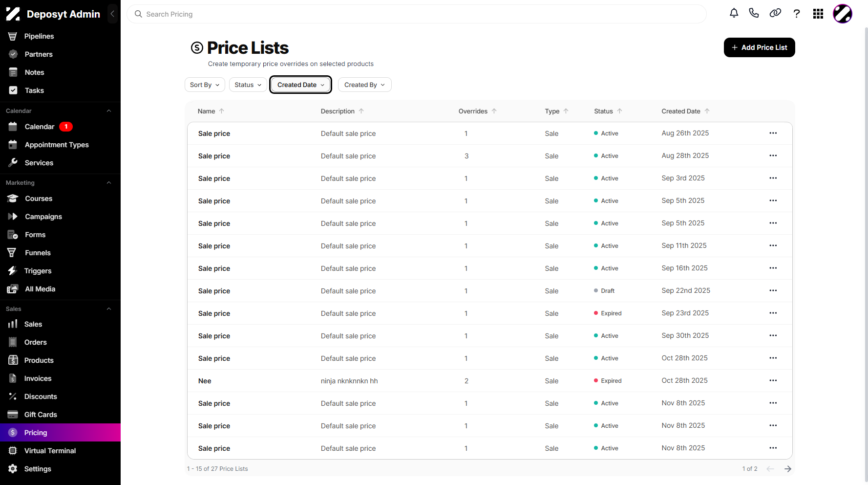Click the phone call icon
Image resolution: width=868 pixels, height=485 pixels.
[754, 13]
